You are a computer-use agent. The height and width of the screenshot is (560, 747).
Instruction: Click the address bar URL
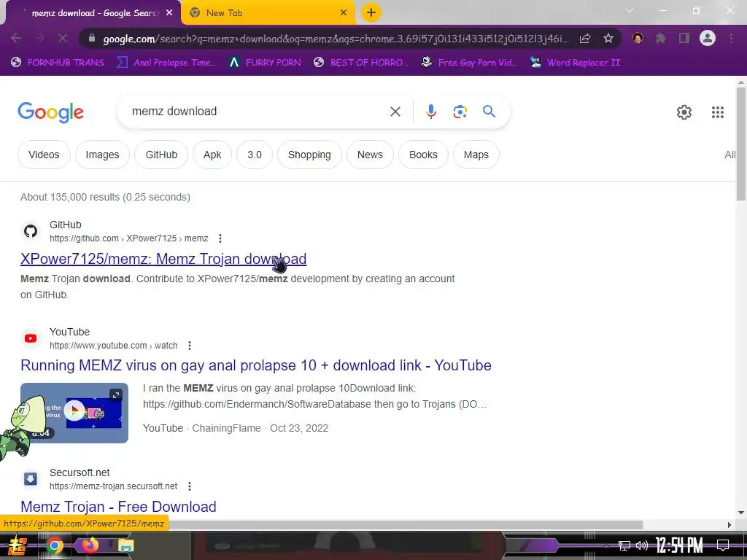click(336, 39)
